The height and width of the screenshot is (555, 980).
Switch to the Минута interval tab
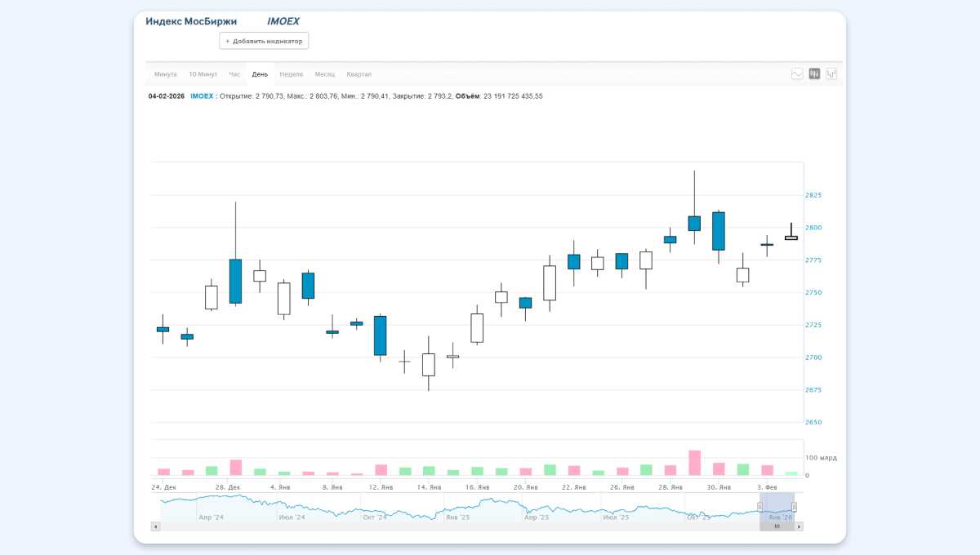point(165,74)
